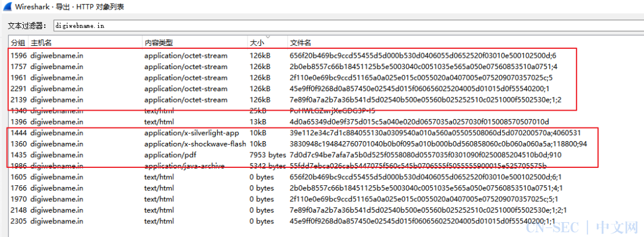The image size is (644, 237).
Task: Click digiwebname.in host cell of packet 1444
Action: pos(57,133)
